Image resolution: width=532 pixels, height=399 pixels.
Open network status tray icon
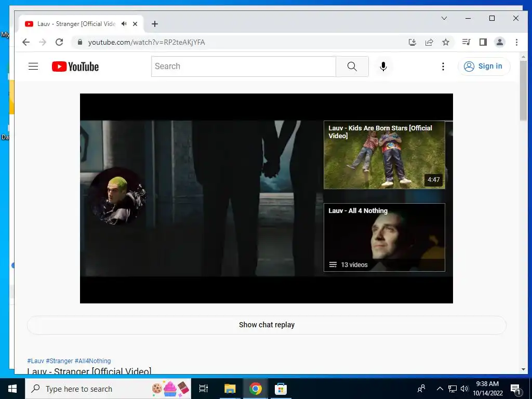(x=453, y=389)
